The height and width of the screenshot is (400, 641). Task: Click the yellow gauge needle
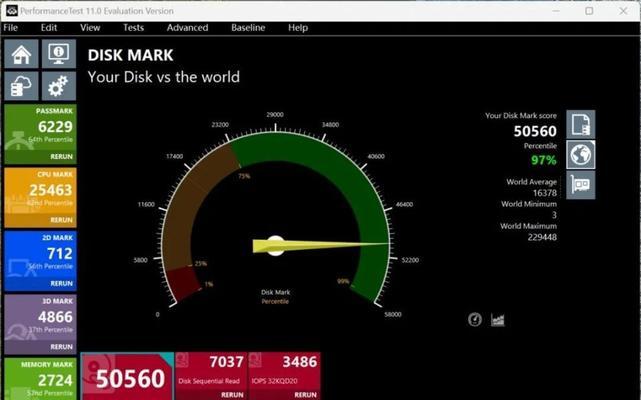click(x=321, y=246)
